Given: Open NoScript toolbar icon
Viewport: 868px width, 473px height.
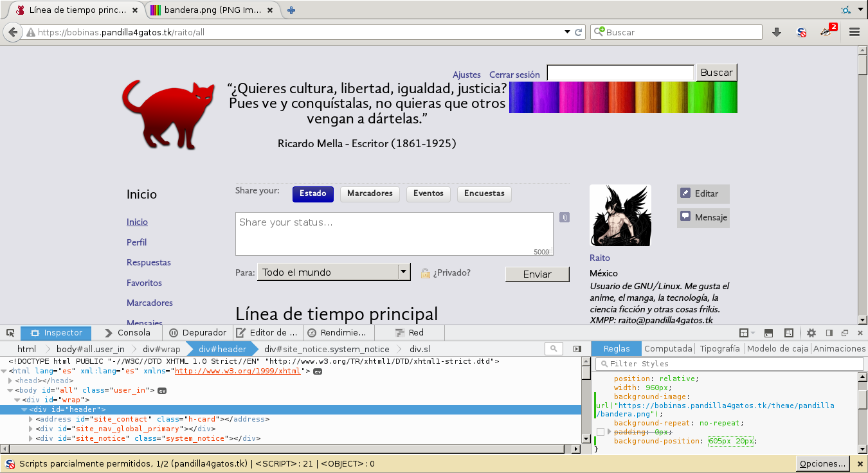Looking at the screenshot, I should tap(802, 32).
